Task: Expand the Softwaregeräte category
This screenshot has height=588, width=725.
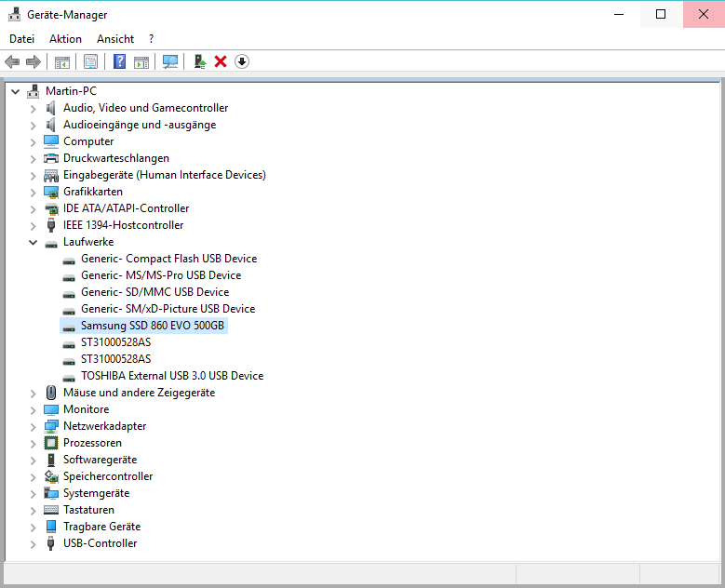Action: tap(33, 461)
